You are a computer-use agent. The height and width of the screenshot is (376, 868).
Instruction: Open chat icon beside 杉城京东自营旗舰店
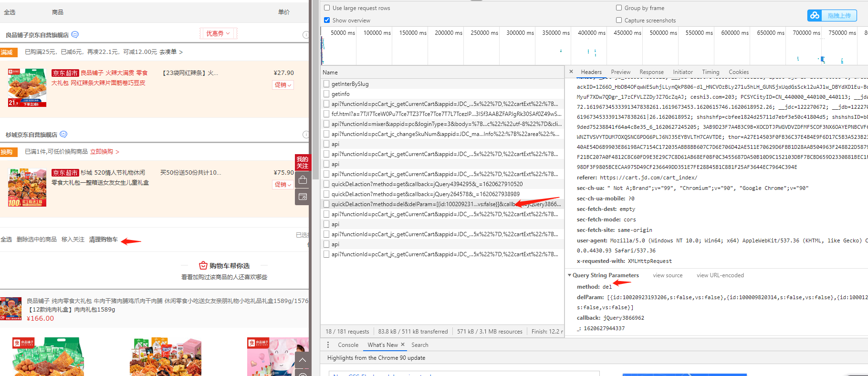[x=63, y=135]
